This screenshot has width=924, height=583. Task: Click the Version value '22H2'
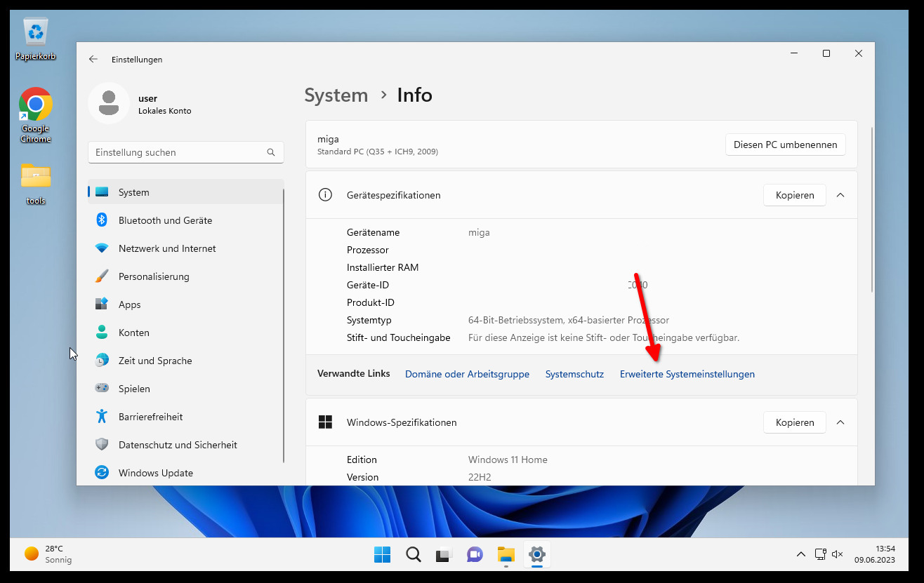[480, 477]
